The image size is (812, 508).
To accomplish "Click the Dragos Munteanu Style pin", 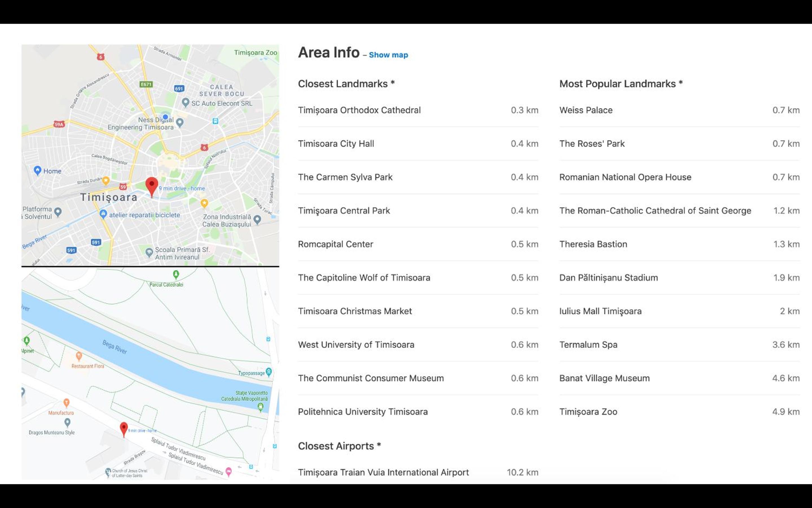I will pos(67,422).
